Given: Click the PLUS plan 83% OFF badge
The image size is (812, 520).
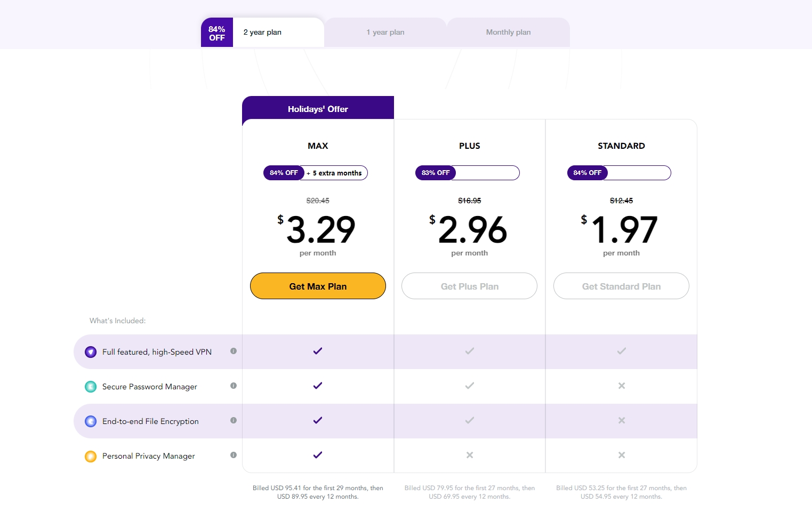Looking at the screenshot, I should coord(436,173).
